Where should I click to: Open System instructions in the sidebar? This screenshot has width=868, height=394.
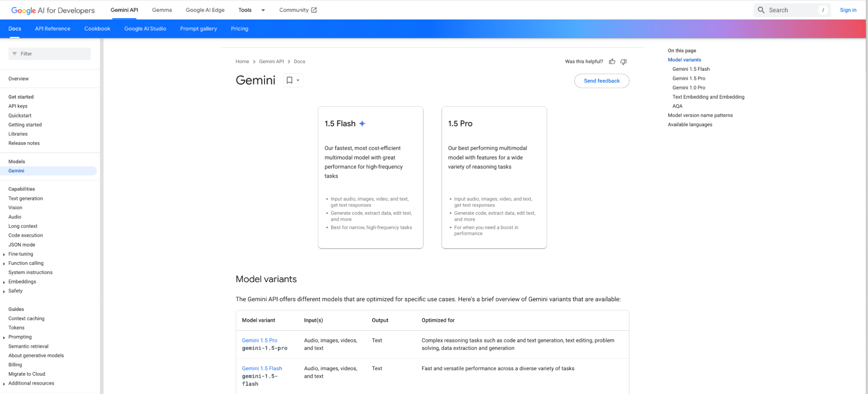coord(30,273)
